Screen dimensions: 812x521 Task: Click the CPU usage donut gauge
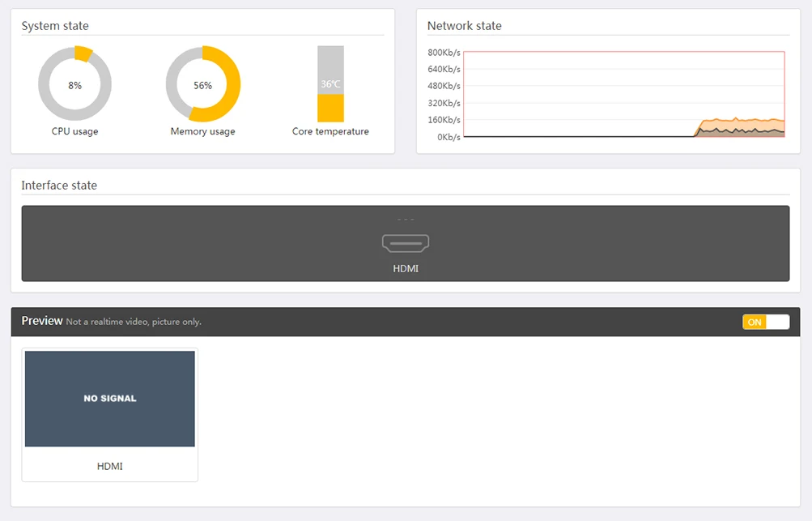(74, 84)
